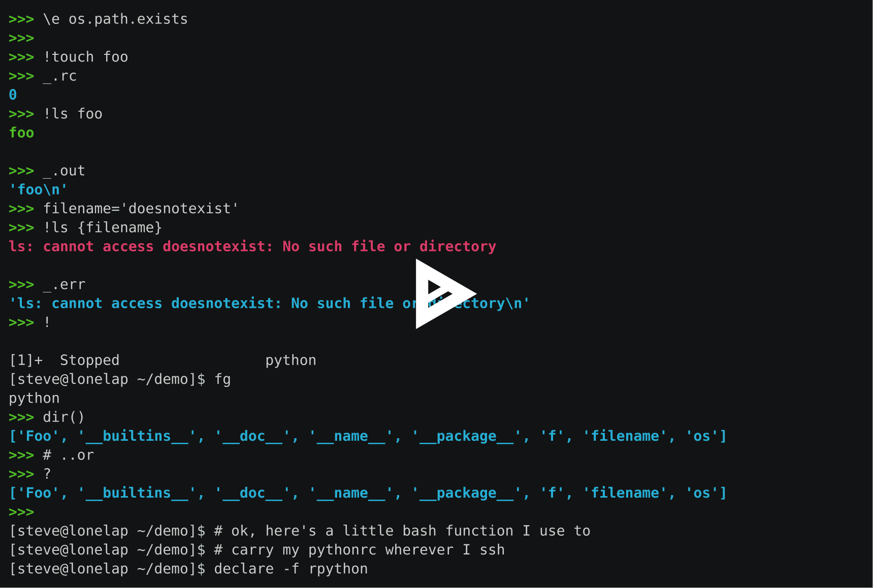
Task: Click the second names list output below '?'
Action: [x=368, y=493]
